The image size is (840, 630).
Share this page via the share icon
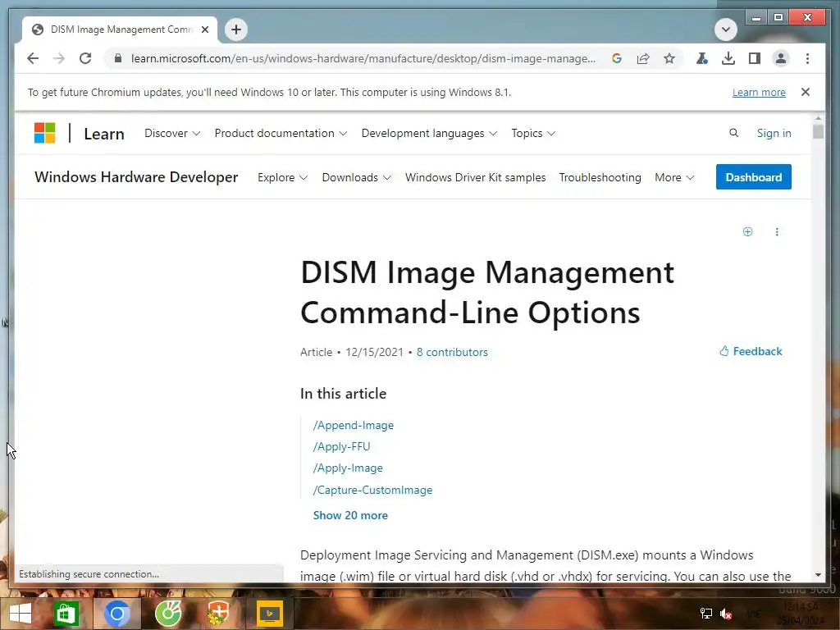(643, 58)
